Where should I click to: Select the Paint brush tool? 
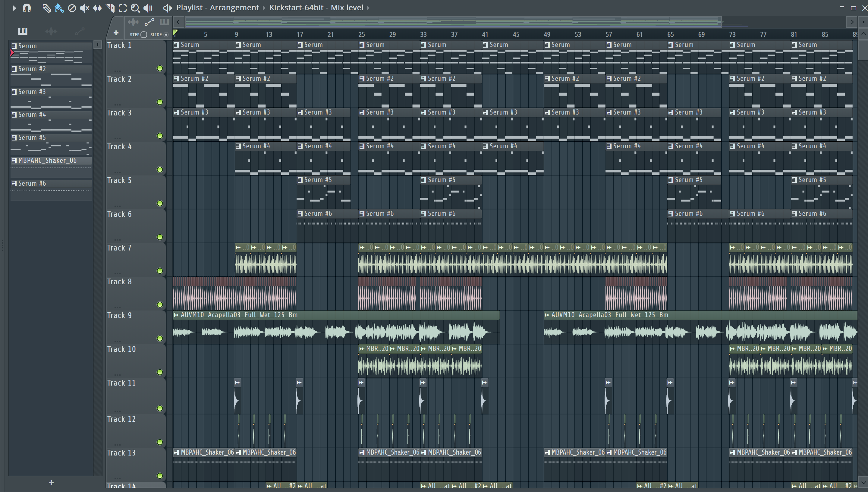59,8
